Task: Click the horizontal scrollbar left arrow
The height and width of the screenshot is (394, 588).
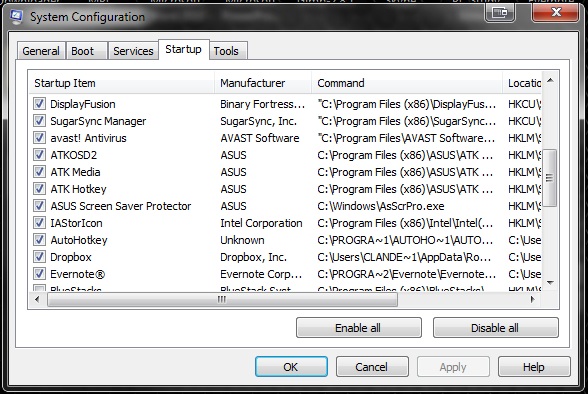Action: coord(37,299)
